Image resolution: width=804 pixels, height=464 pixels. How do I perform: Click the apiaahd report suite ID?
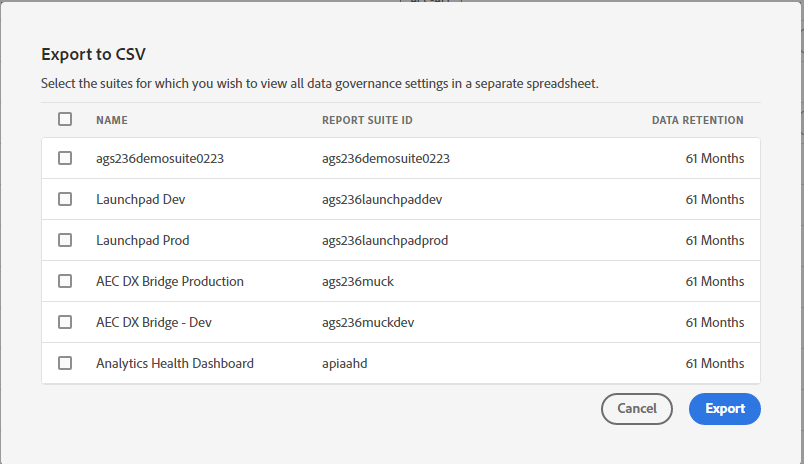(x=345, y=363)
